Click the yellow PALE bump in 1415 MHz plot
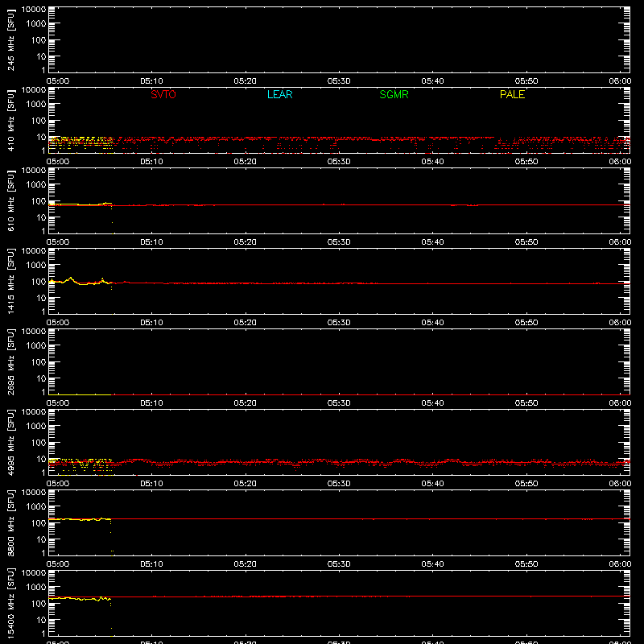The image size is (644, 644). (x=71, y=279)
